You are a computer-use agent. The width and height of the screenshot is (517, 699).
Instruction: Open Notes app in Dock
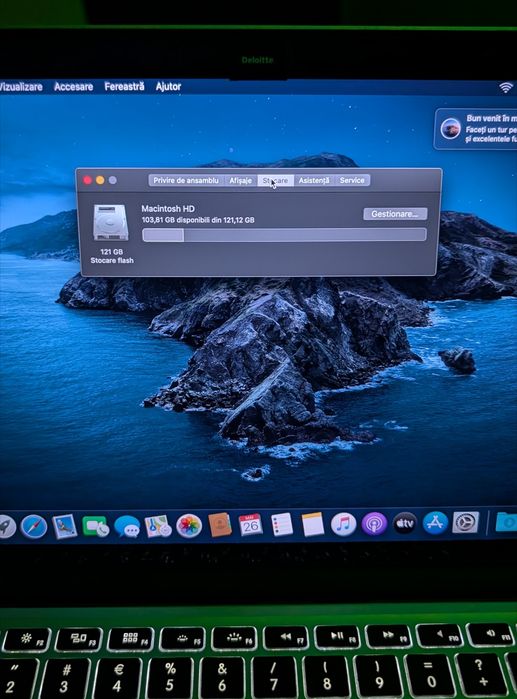(312, 524)
